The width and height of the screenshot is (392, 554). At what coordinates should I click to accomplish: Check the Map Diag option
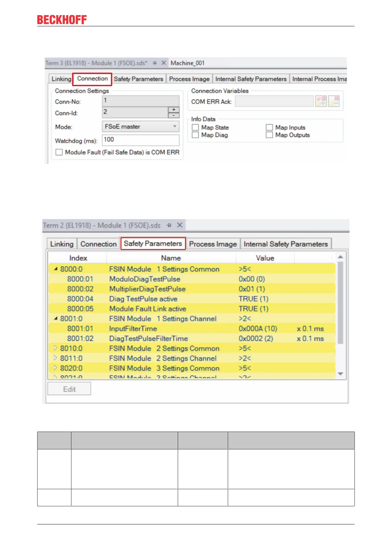tap(195, 135)
